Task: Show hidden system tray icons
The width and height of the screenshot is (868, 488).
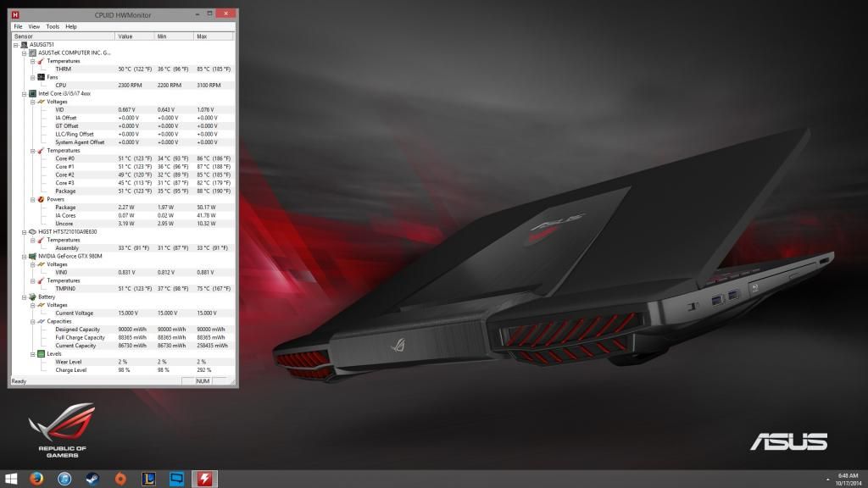Action: [x=827, y=480]
